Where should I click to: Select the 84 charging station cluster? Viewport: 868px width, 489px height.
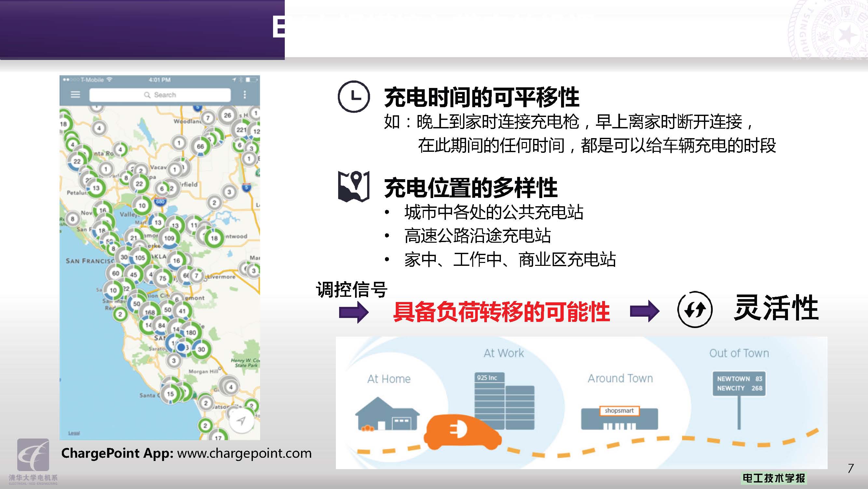pos(162,326)
